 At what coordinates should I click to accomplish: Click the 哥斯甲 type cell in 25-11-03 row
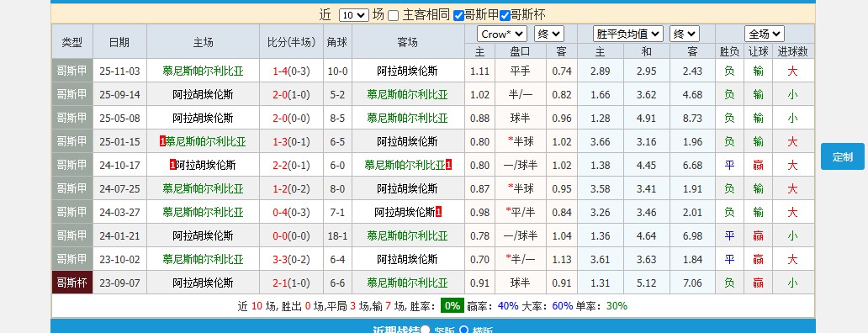coord(72,71)
